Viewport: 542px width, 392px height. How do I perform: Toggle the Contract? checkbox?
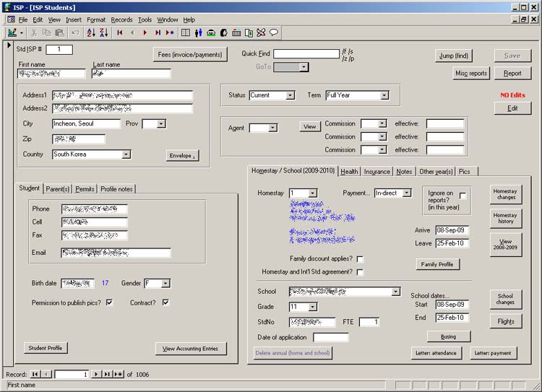165,302
